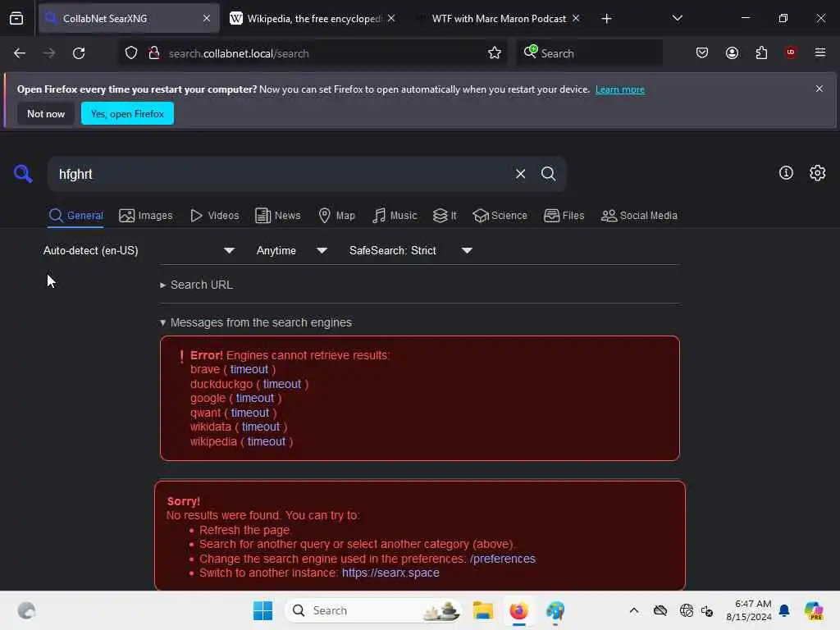Open the network globe tray icon
The width and height of the screenshot is (840, 630).
click(686, 610)
